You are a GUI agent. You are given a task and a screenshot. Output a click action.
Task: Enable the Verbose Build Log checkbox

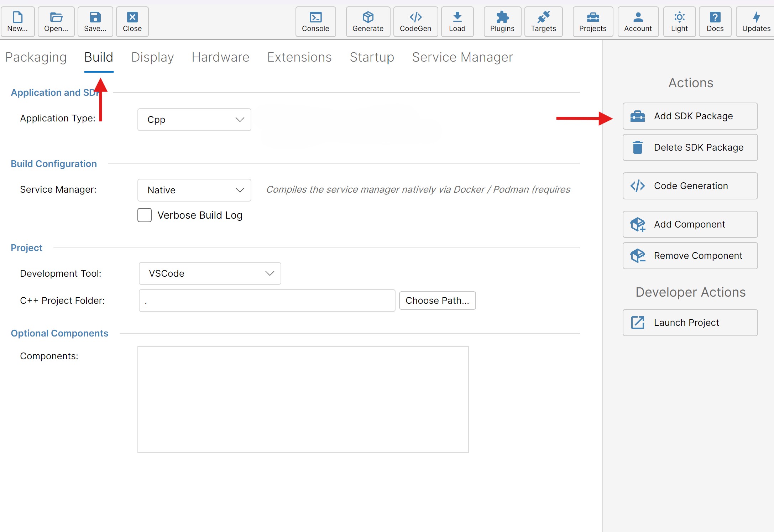point(145,215)
